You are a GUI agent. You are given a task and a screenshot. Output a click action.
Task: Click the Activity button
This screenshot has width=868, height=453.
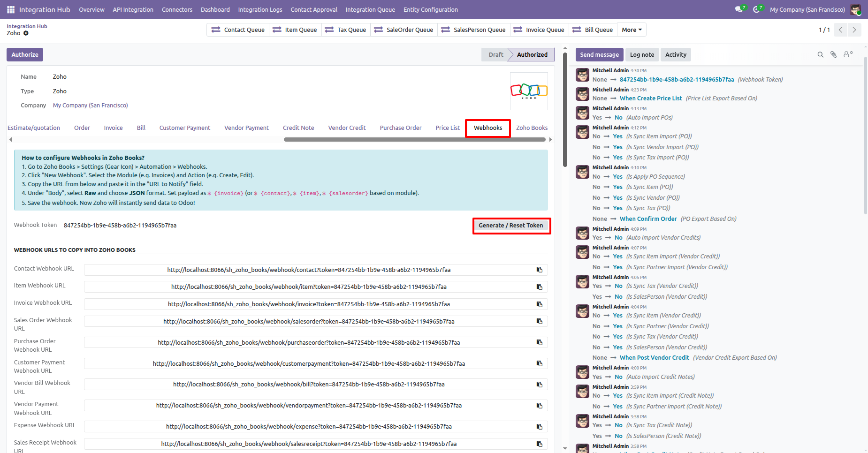pyautogui.click(x=676, y=55)
